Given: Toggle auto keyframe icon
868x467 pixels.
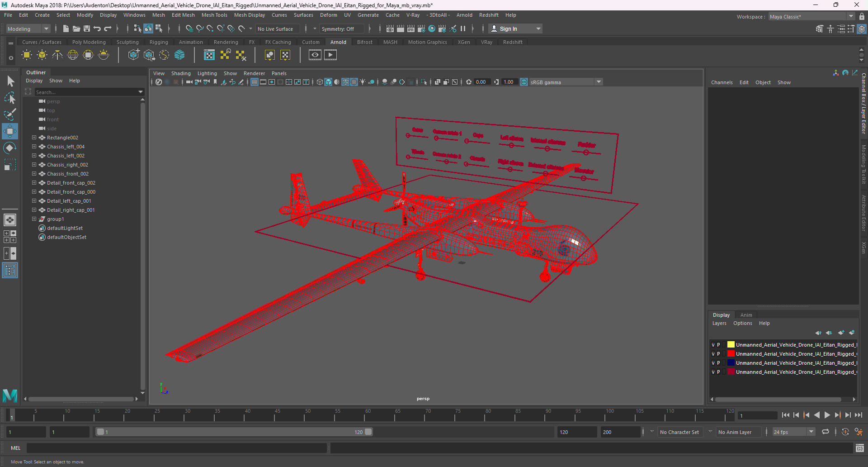Looking at the screenshot, I should tap(845, 432).
